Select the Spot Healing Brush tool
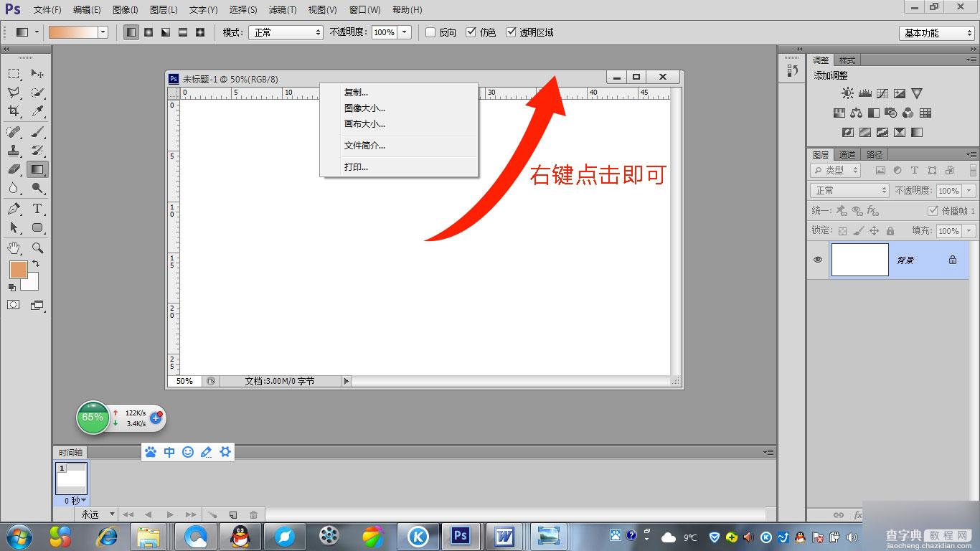 coord(14,132)
